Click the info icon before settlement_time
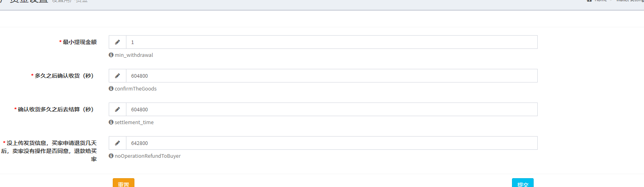 click(111, 122)
